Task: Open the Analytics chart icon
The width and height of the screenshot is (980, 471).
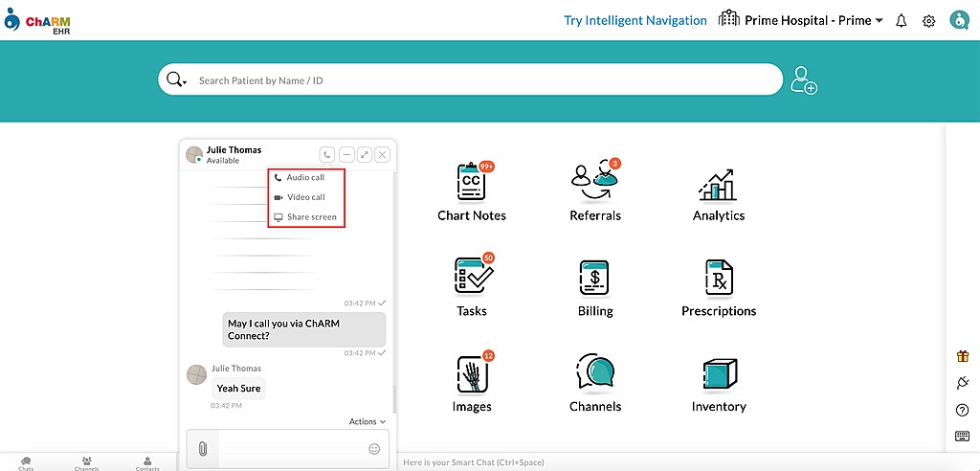Action: click(x=718, y=182)
